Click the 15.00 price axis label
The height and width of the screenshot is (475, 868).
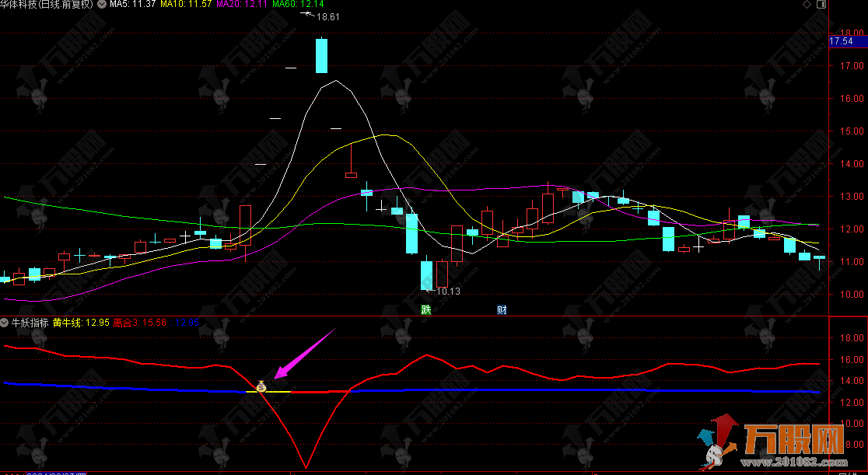click(852, 131)
